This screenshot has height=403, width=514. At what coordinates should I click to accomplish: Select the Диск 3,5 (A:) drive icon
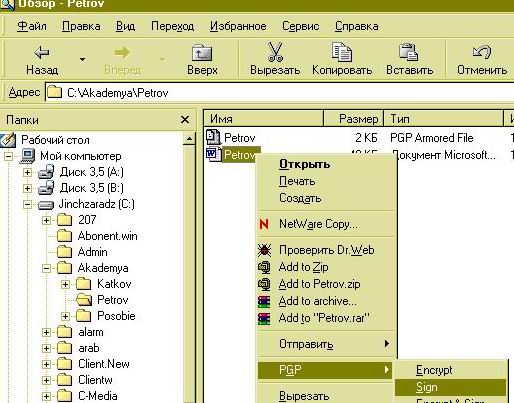46,172
